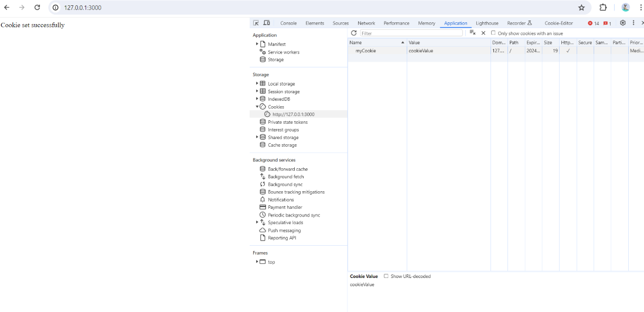Click the browser forward arrow
This screenshot has width=644, height=312.
click(22, 8)
